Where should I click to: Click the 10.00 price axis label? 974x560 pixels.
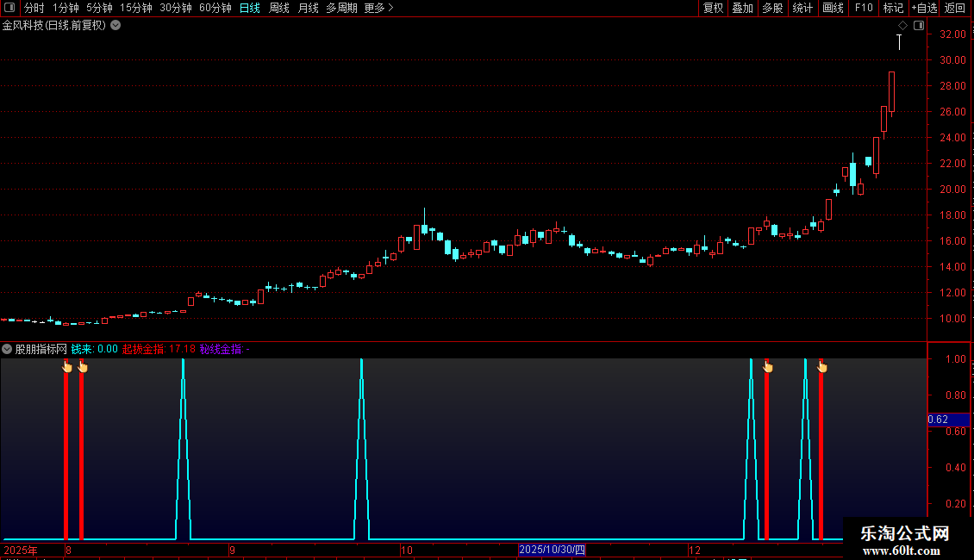coord(952,319)
